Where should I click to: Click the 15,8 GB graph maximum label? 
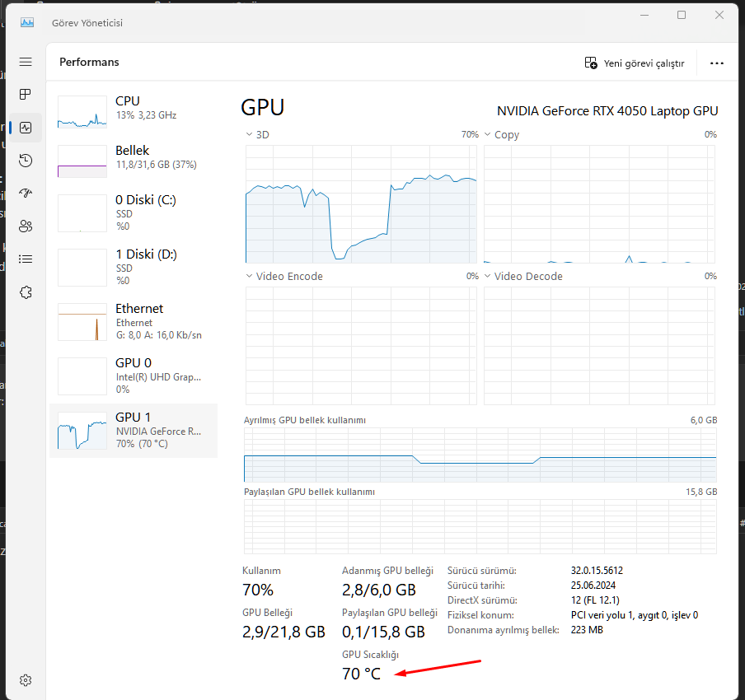[701, 492]
